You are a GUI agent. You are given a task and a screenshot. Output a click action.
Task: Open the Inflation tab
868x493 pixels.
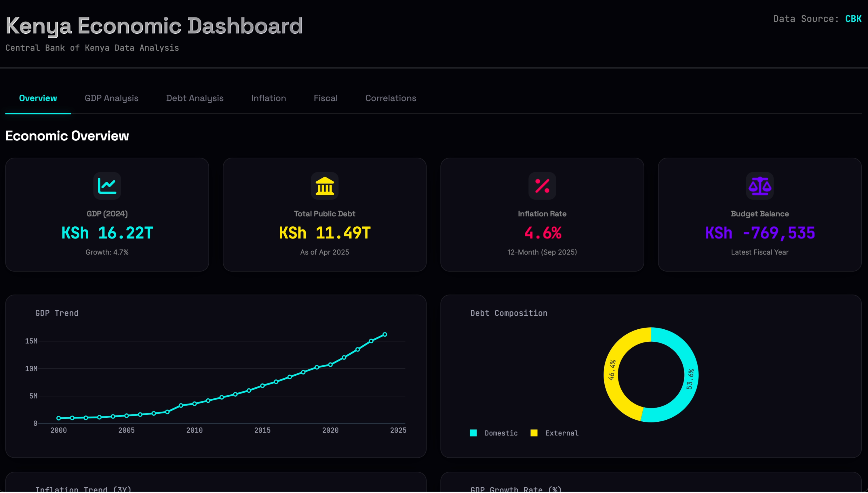[x=268, y=98]
